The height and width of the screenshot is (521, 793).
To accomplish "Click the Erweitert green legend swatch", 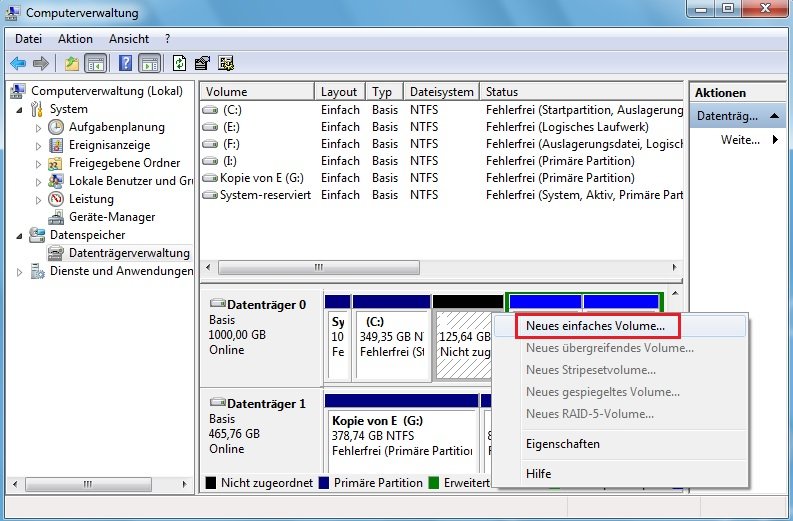I will [x=433, y=483].
